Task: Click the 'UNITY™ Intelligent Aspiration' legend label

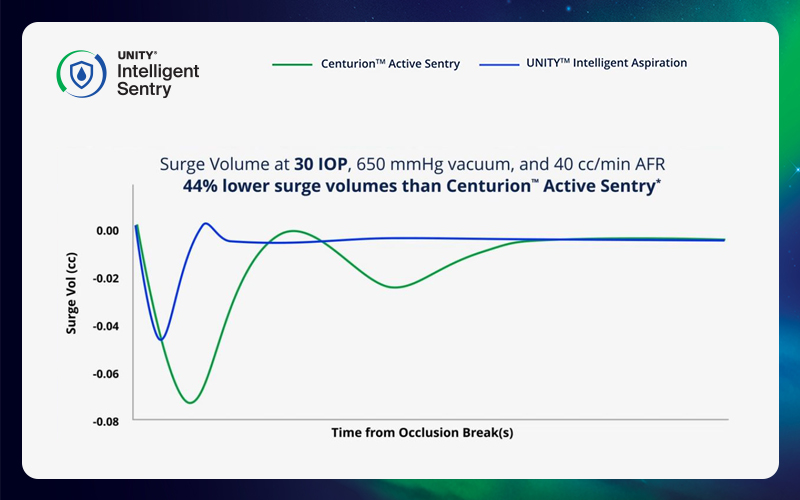Action: (607, 63)
